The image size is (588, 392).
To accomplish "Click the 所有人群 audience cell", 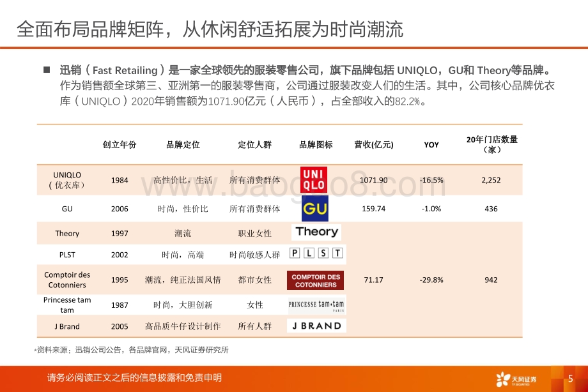I will [254, 326].
